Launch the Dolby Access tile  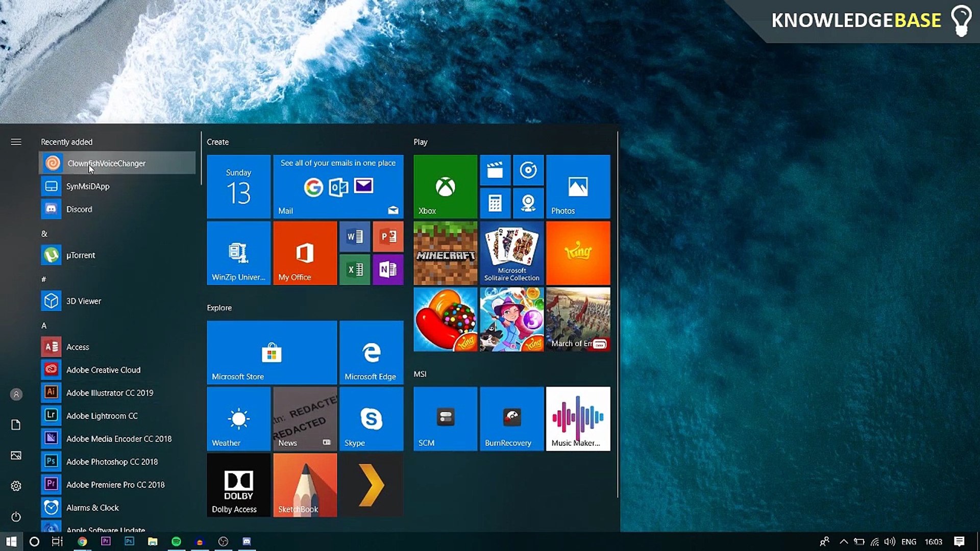[x=238, y=485]
